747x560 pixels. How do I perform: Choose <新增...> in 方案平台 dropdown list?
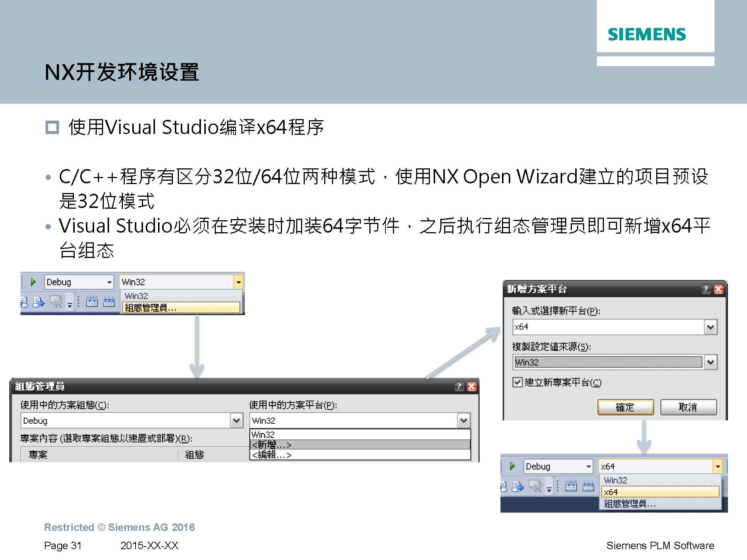point(360,445)
